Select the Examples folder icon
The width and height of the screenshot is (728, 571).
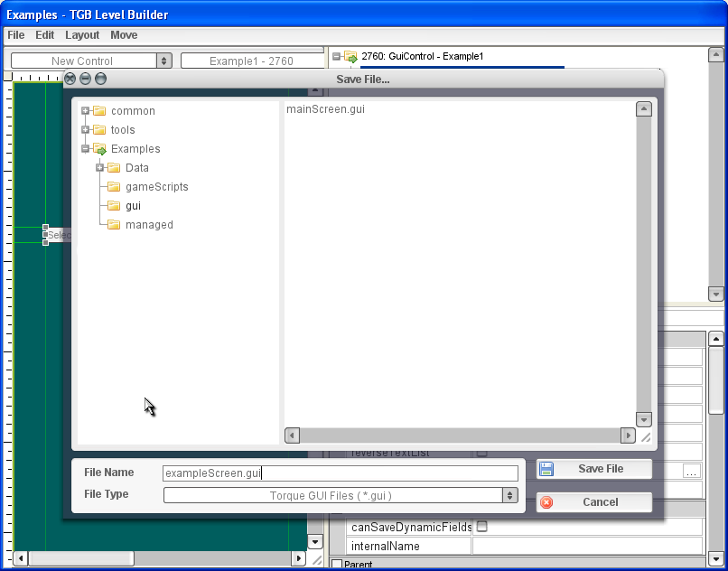(99, 149)
